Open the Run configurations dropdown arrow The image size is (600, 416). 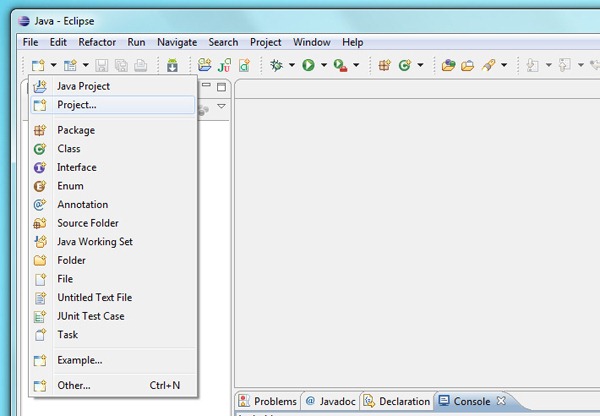pos(324,65)
